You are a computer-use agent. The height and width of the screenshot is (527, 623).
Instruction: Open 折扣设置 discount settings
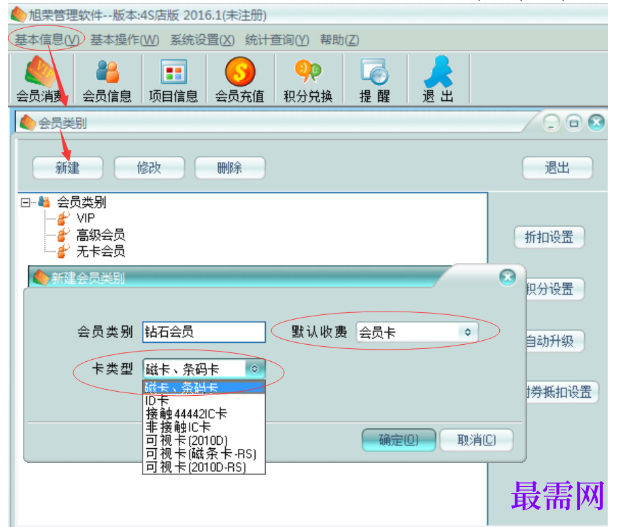[x=549, y=237]
